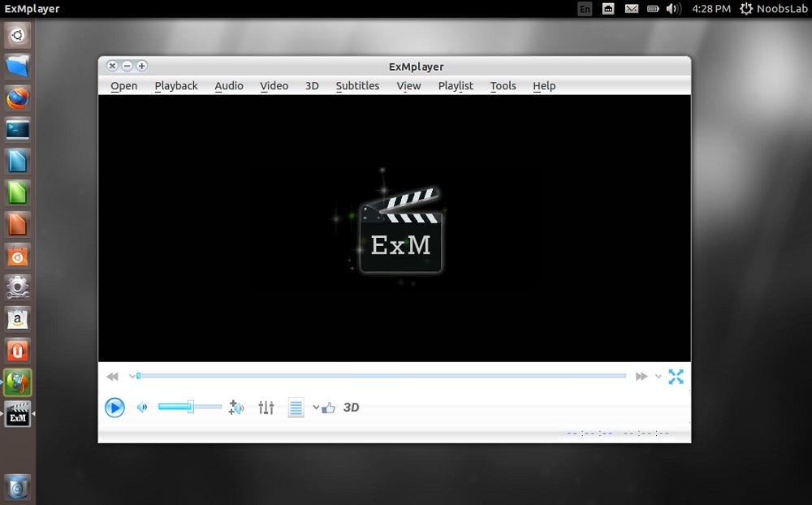The image size is (812, 505).
Task: Click the elapsed time display in status bar
Action: coord(590,433)
